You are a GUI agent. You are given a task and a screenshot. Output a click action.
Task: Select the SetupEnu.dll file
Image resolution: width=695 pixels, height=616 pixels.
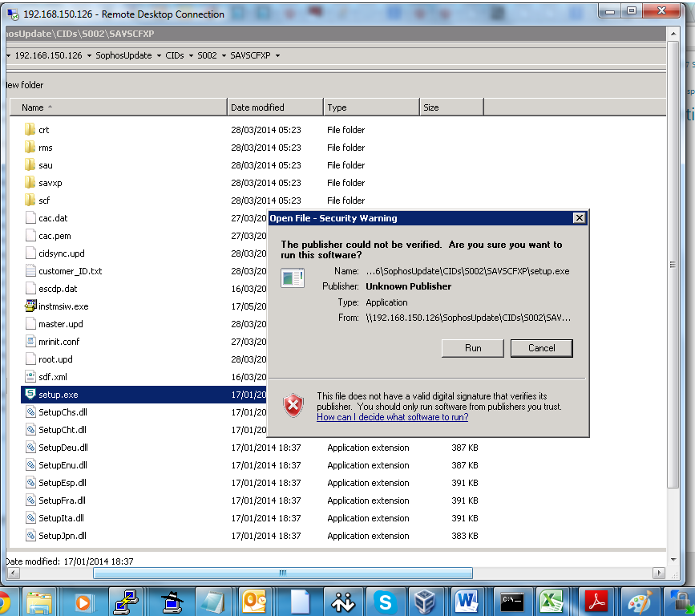pyautogui.click(x=63, y=465)
